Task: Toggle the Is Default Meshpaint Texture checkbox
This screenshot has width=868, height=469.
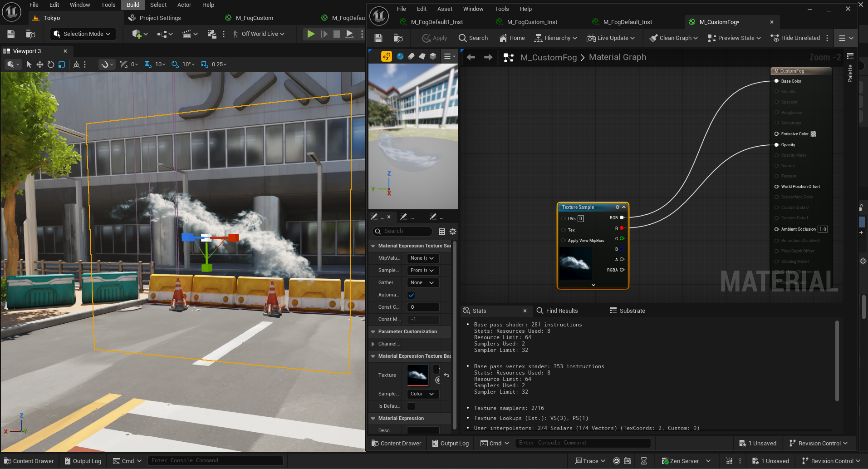Action: point(411,406)
